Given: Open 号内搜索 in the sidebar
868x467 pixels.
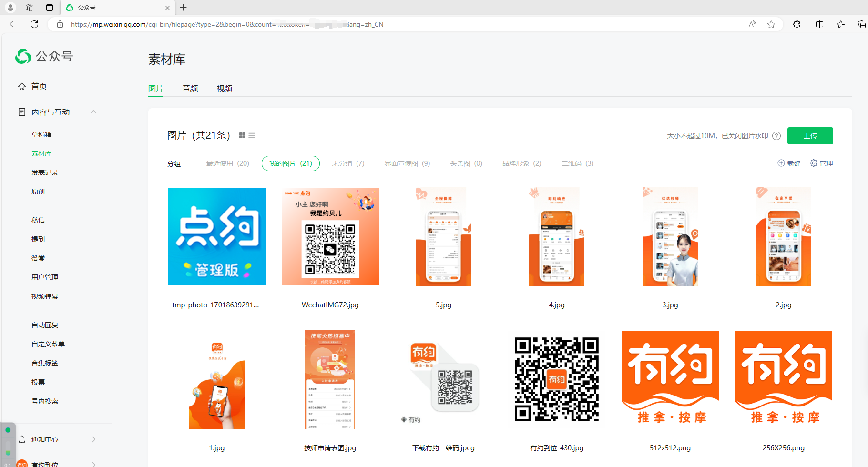Looking at the screenshot, I should 45,401.
